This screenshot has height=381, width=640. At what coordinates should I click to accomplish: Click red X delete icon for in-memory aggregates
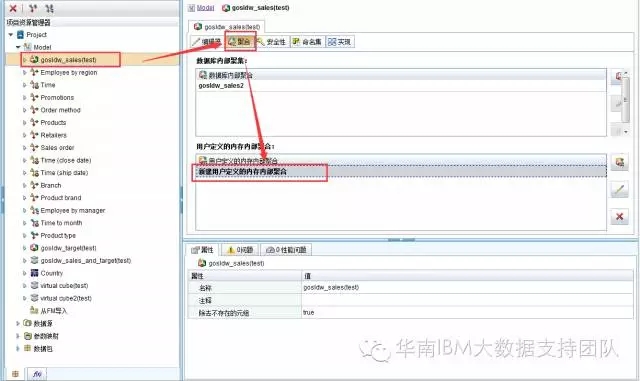pos(620,216)
